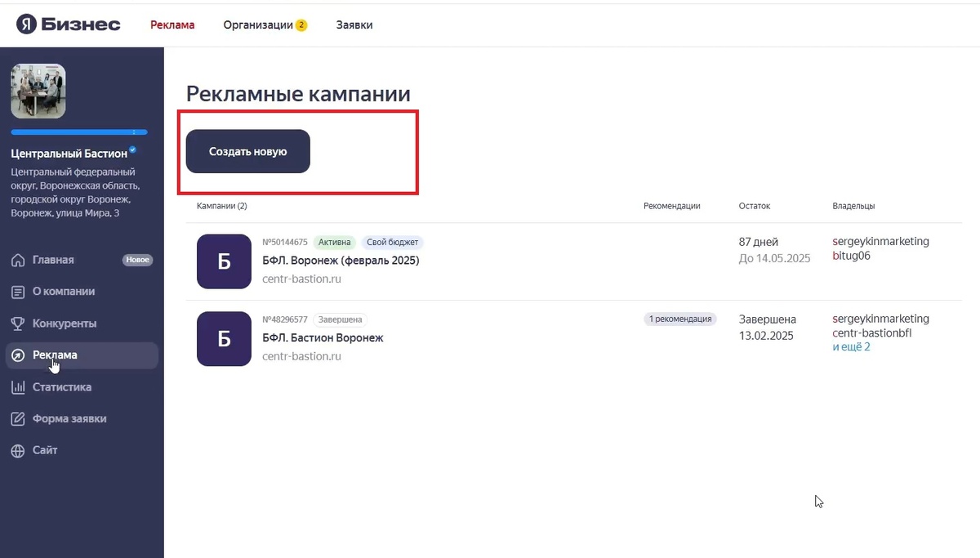This screenshot has width=980, height=558.
Task: Click the yellow 2 counter on Организации
Action: pyautogui.click(x=301, y=25)
